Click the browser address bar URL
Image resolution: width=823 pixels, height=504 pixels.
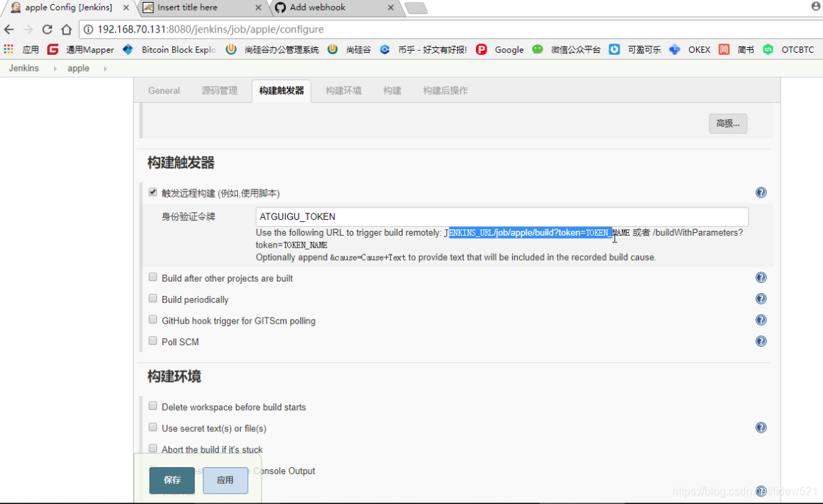(210, 29)
